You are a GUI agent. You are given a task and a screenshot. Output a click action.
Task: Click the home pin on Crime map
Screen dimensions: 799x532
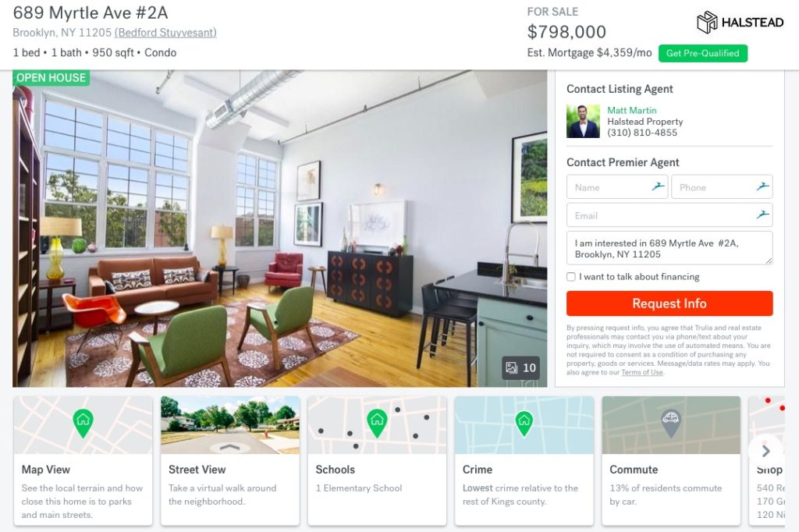[x=524, y=423]
